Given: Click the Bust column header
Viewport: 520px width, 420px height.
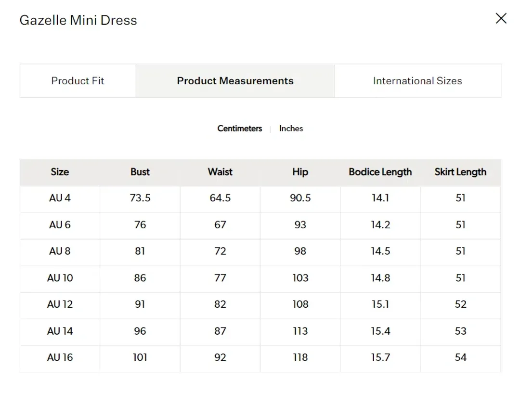Looking at the screenshot, I should click(140, 172).
